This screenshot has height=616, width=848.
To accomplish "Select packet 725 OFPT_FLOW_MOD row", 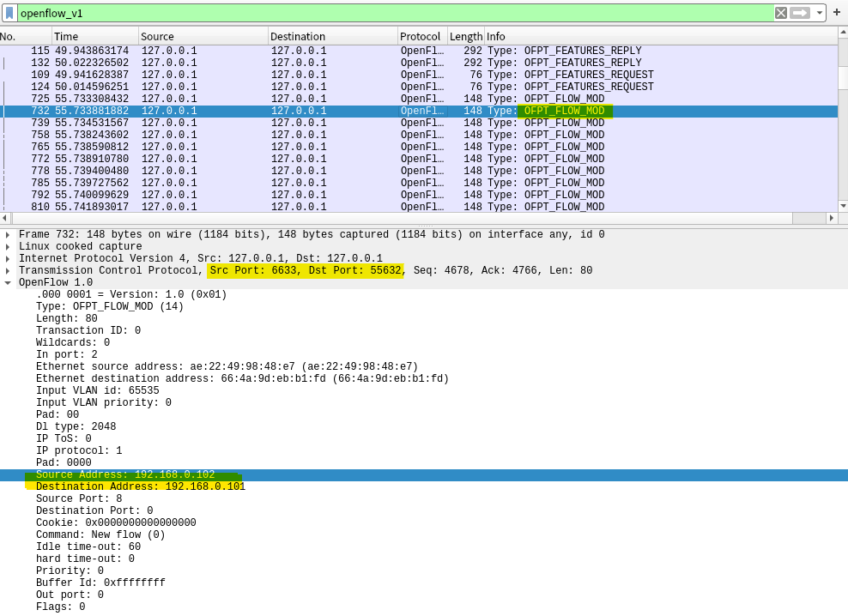I will click(x=419, y=99).
